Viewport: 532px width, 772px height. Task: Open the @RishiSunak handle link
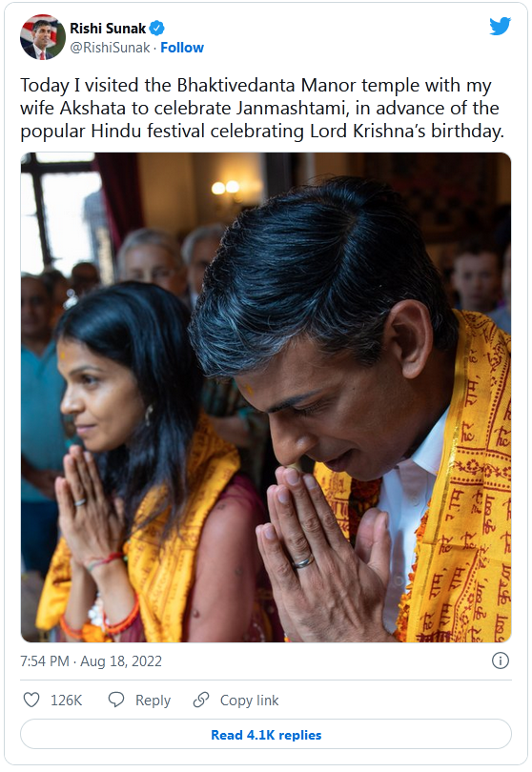point(110,48)
